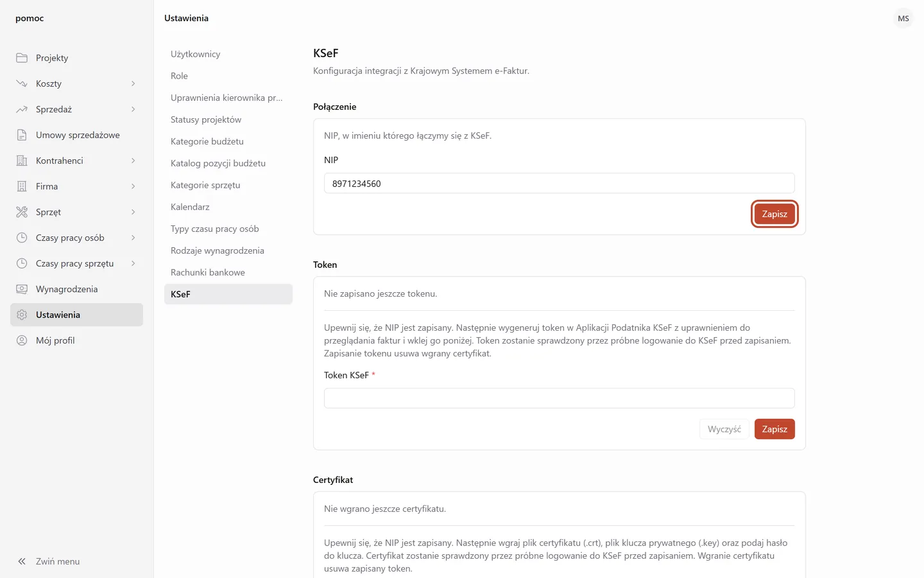Expand the Czasy pracy osób chevron
924x578 pixels.
click(133, 238)
